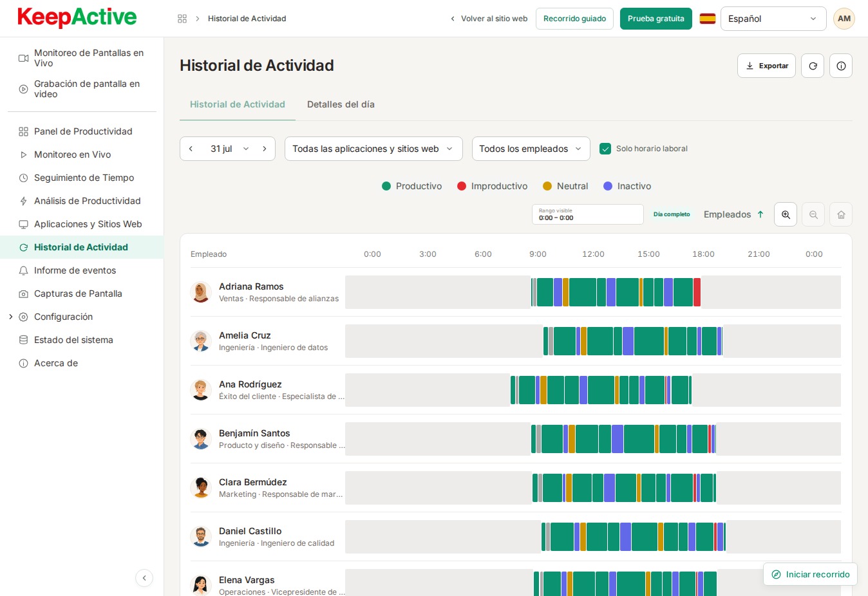
Task: Reset timeline view with the home icon
Action: (841, 214)
